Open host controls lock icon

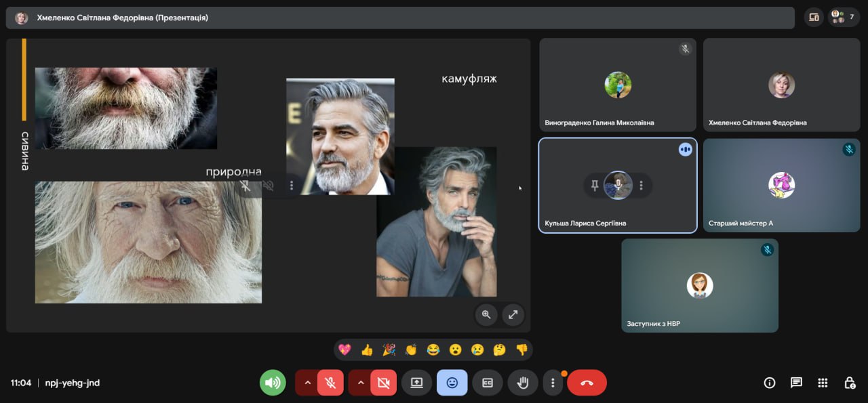(849, 383)
